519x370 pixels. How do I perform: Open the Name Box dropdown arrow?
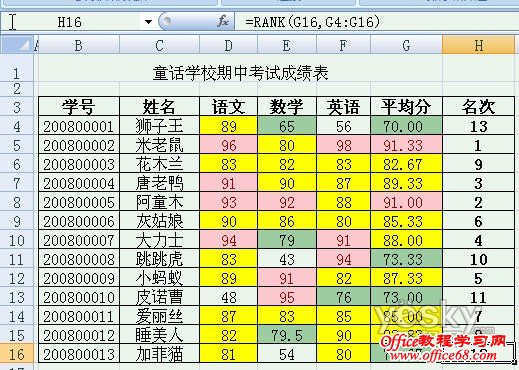(x=148, y=22)
